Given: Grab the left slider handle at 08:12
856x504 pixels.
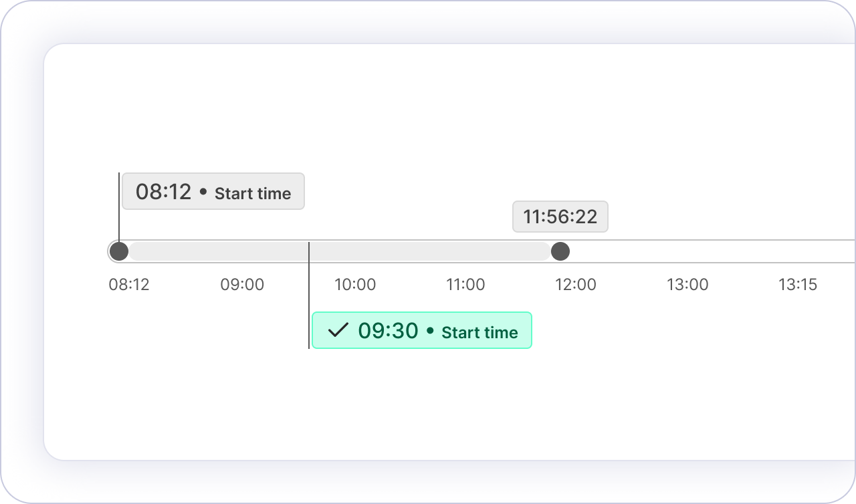Looking at the screenshot, I should pos(119,251).
